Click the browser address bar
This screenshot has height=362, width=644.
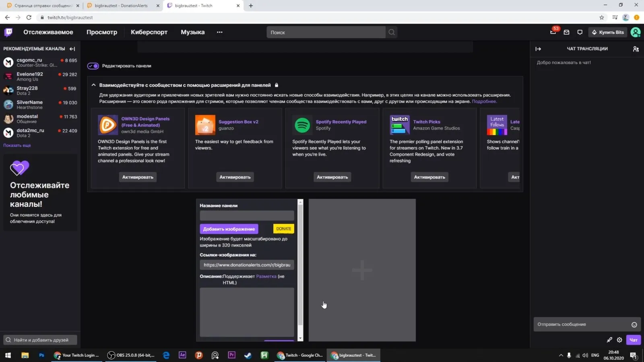pos(318,17)
